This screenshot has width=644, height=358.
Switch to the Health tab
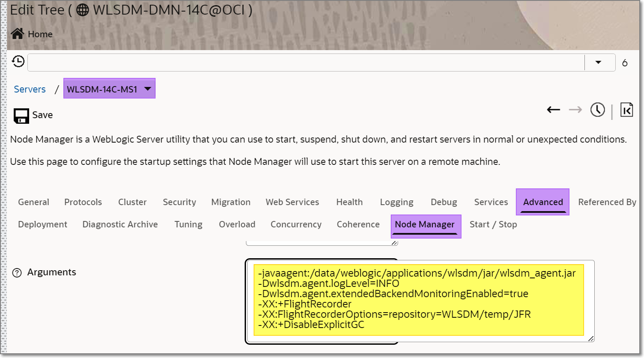coord(350,202)
